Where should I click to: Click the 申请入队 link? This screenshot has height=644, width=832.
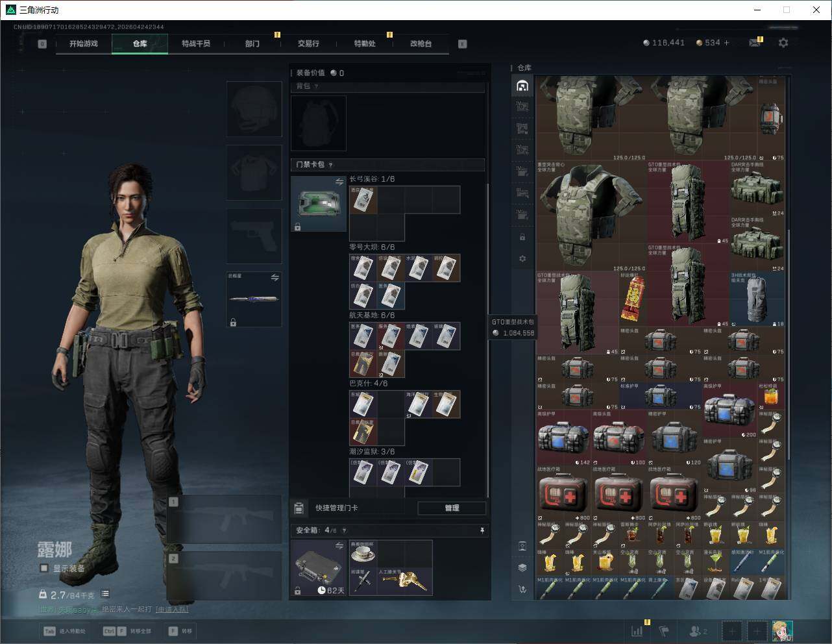pos(172,609)
